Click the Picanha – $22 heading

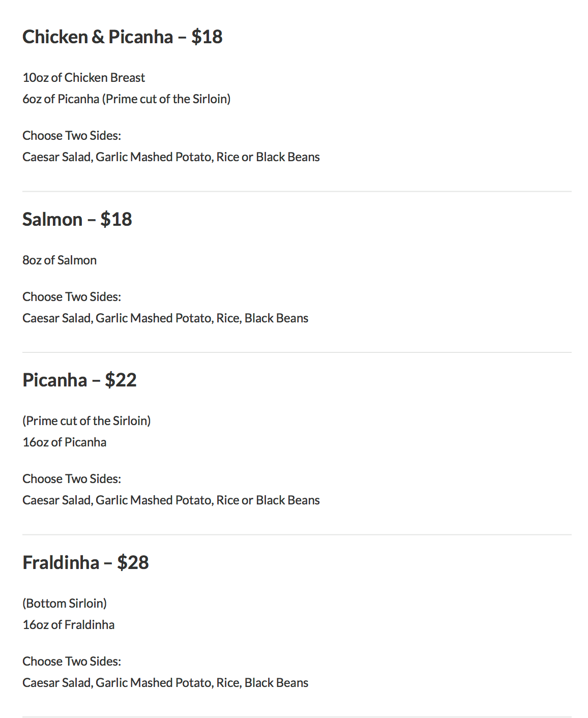(x=79, y=380)
